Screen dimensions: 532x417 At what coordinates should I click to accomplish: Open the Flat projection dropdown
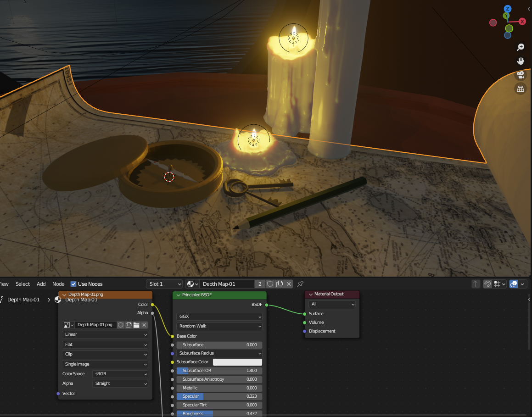105,345
